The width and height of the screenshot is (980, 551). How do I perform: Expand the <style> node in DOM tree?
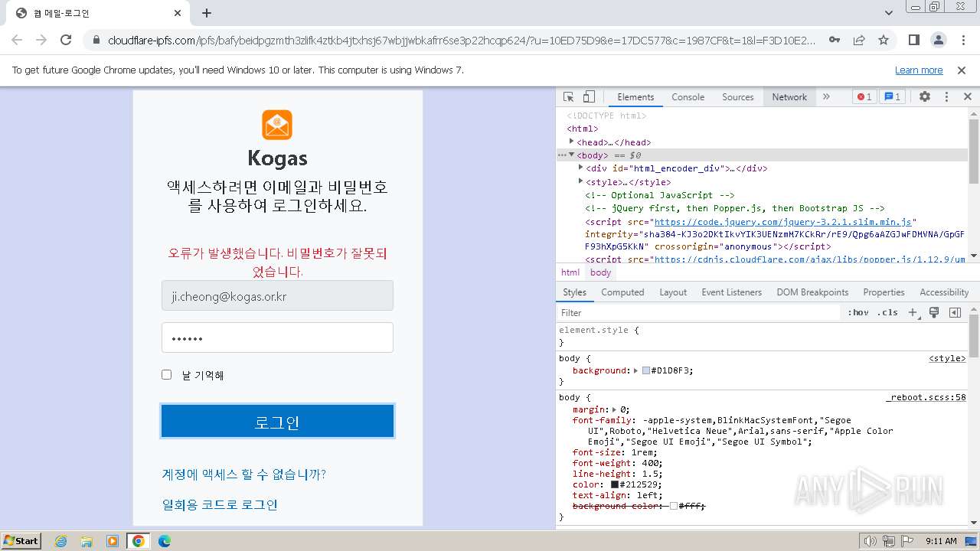[580, 181]
